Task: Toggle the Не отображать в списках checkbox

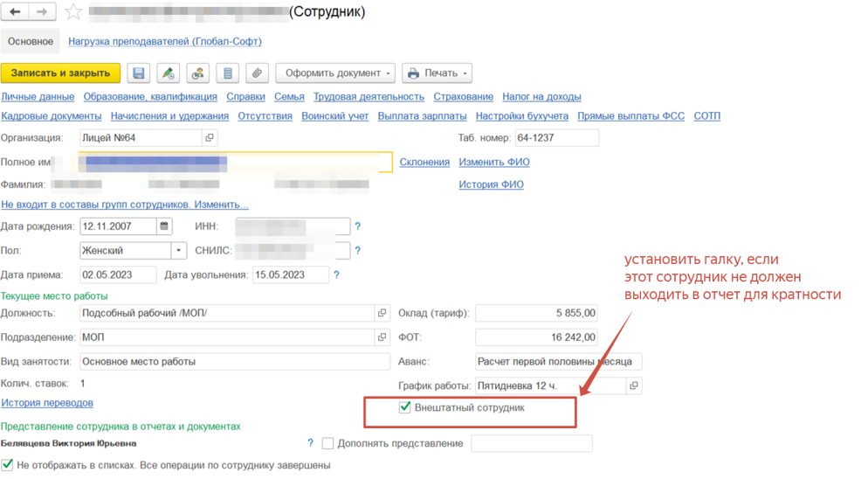Action: 8,465
